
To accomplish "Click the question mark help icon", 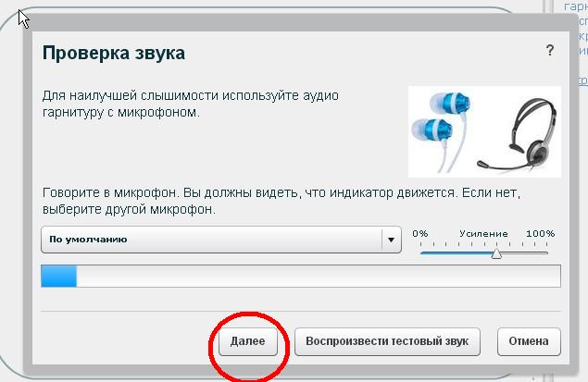I will (550, 52).
